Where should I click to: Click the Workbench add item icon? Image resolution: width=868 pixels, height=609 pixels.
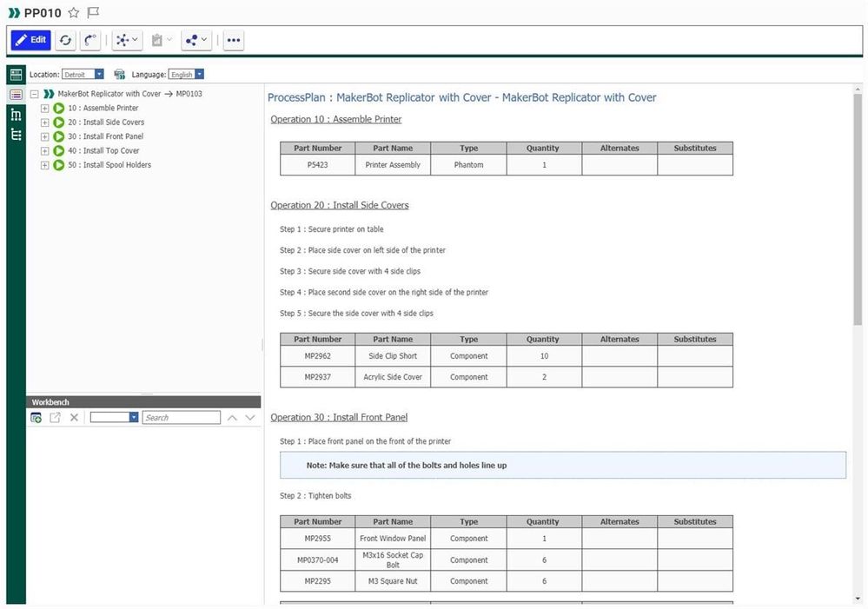click(x=36, y=418)
